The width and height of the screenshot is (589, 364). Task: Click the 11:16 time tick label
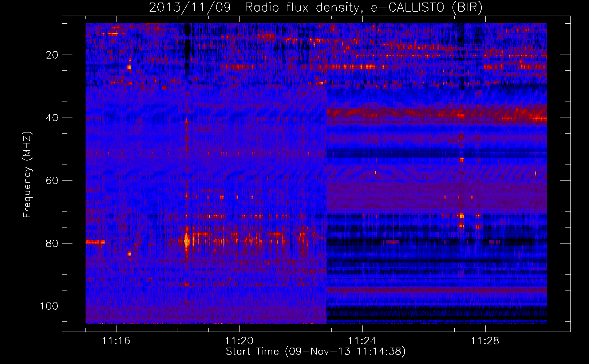coord(116,341)
